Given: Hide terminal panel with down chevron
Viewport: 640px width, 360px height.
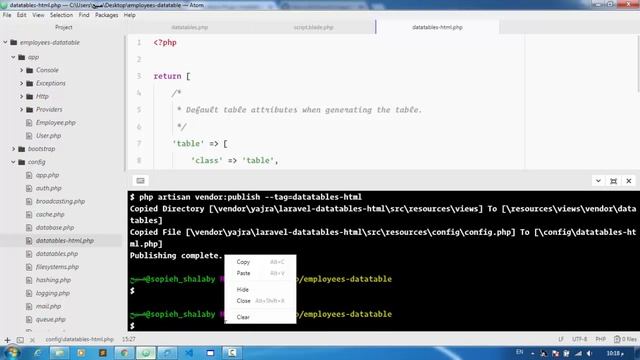Looking at the screenshot, I should coord(598,181).
